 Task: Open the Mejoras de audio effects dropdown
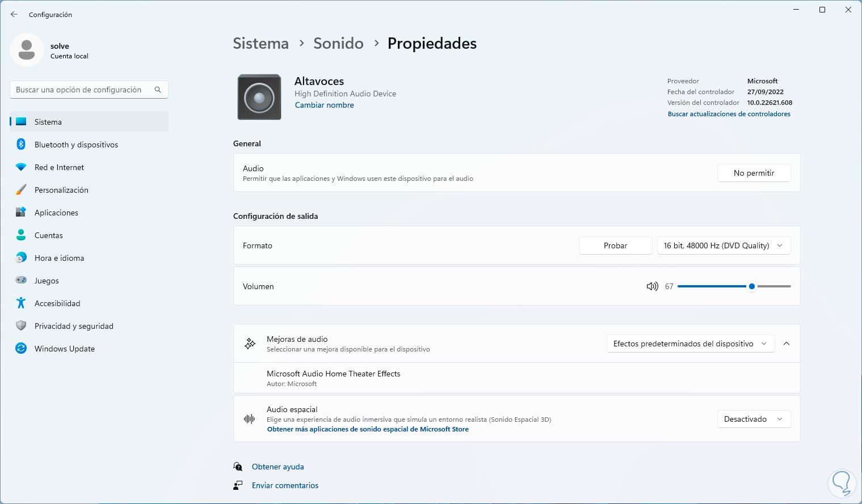(690, 344)
